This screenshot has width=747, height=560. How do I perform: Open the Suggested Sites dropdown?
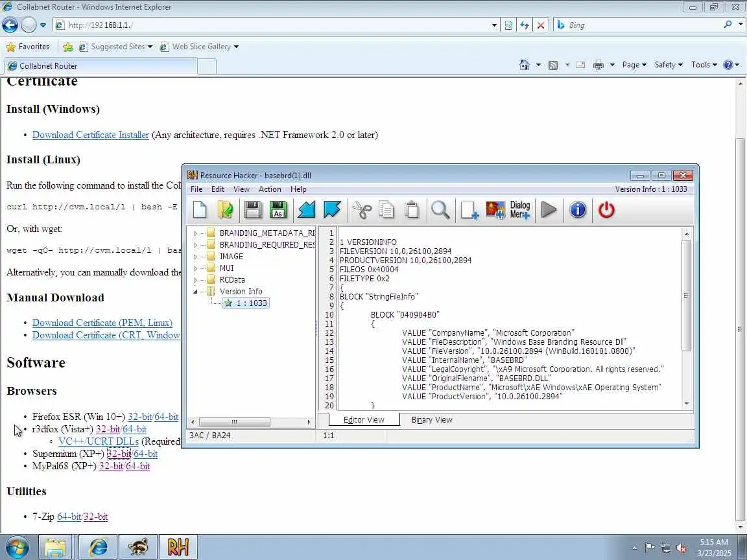click(150, 47)
